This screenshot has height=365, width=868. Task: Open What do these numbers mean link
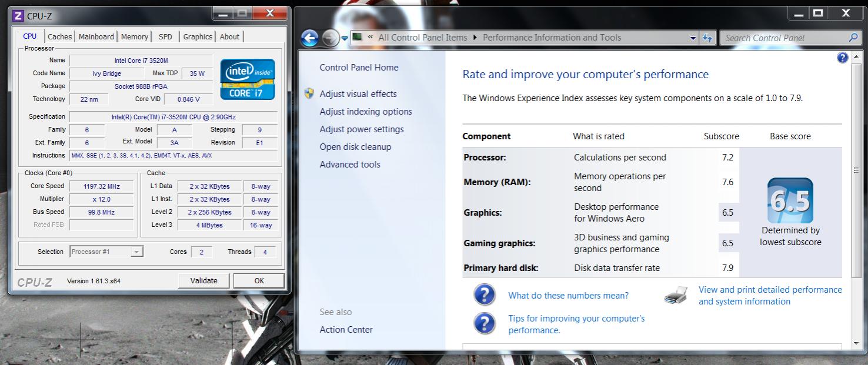point(568,295)
